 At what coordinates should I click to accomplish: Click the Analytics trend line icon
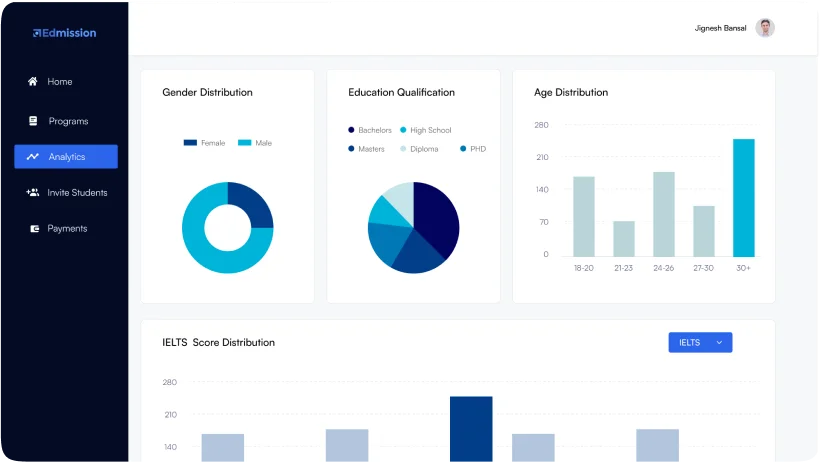click(32, 156)
